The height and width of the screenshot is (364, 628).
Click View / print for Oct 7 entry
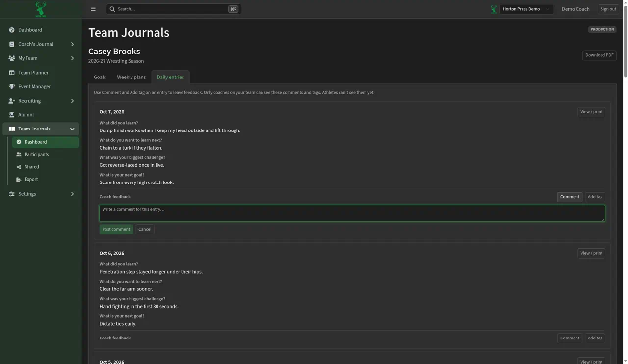591,112
